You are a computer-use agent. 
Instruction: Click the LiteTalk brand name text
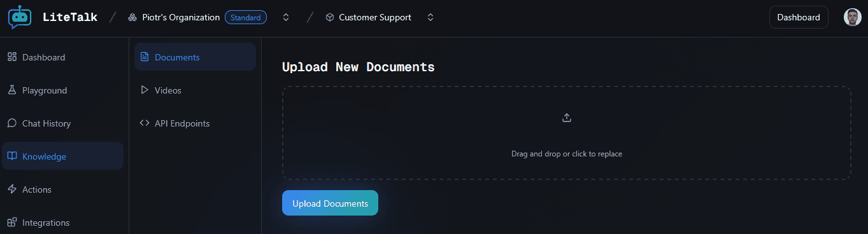[70, 17]
